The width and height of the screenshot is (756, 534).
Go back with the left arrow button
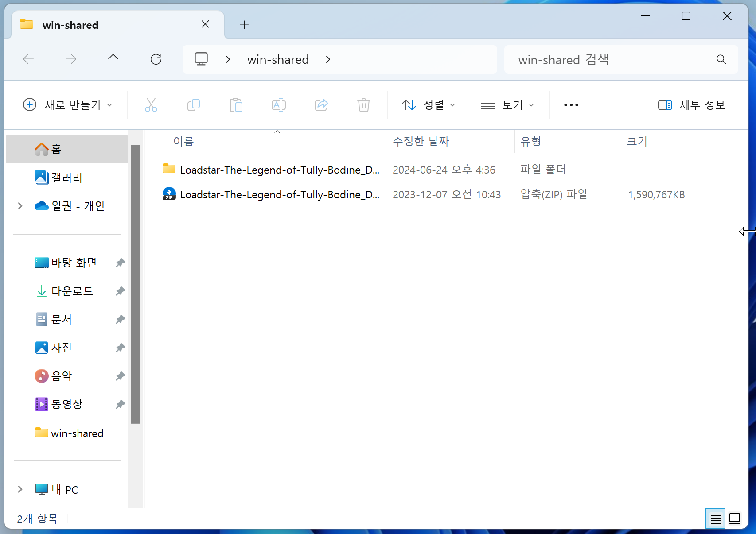point(28,59)
